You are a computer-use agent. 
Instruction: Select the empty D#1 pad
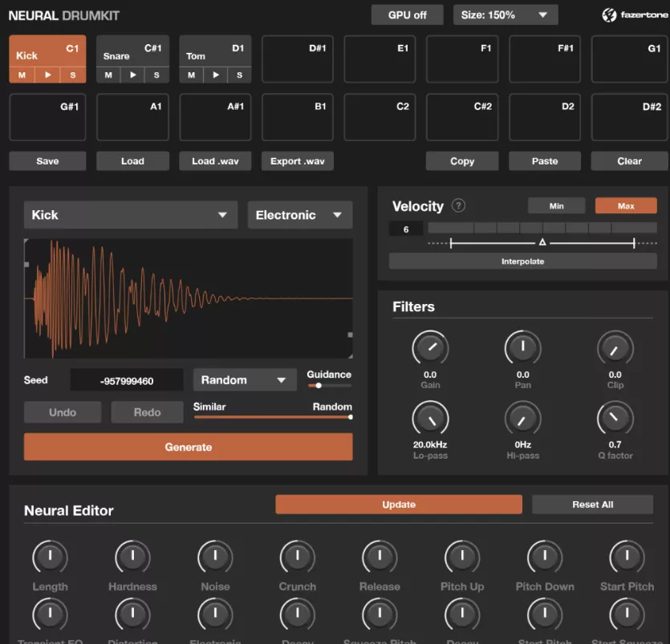[298, 59]
